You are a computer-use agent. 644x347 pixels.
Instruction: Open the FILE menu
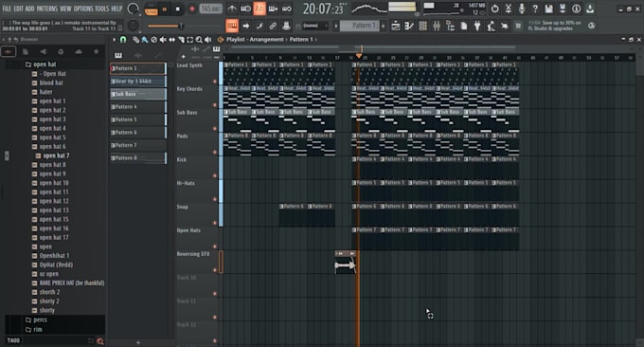[7, 9]
